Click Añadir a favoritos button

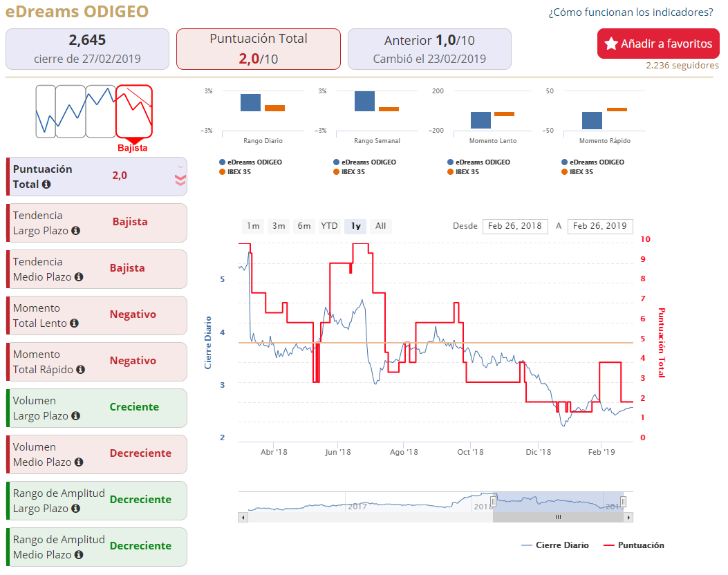[658, 44]
